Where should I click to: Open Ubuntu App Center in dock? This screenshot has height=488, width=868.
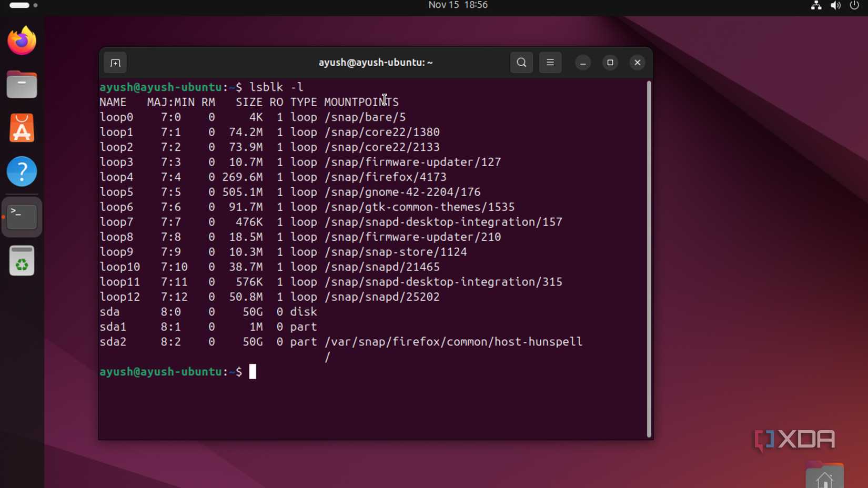pos(22,128)
